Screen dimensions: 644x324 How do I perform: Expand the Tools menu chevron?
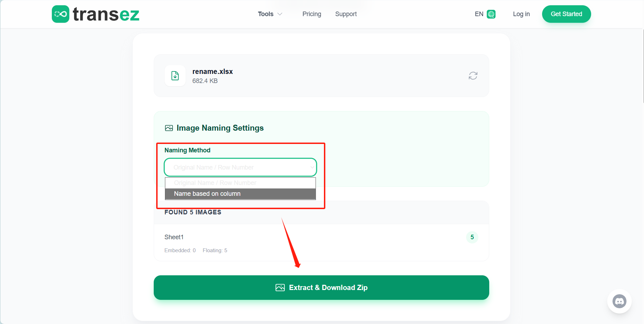coord(280,14)
